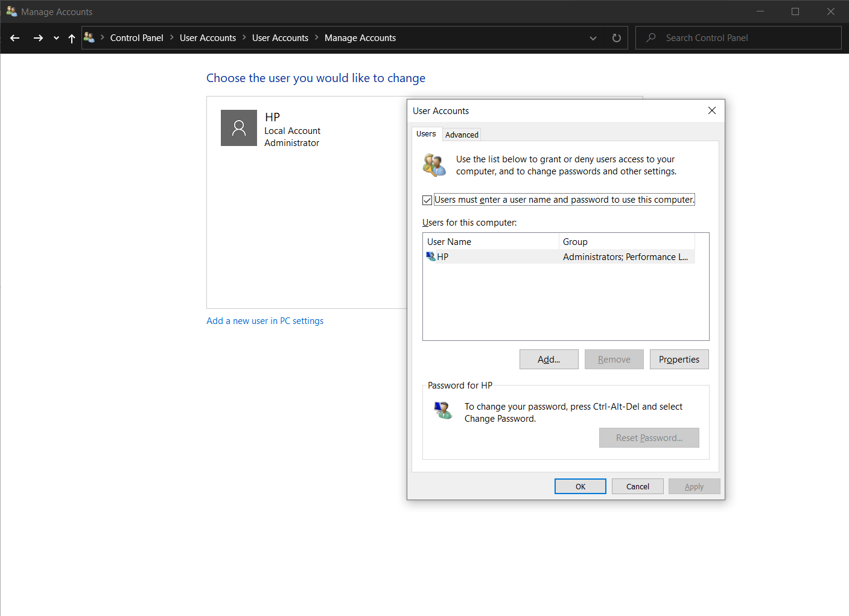
Task: Open the recent locations chevron
Action: (x=56, y=37)
